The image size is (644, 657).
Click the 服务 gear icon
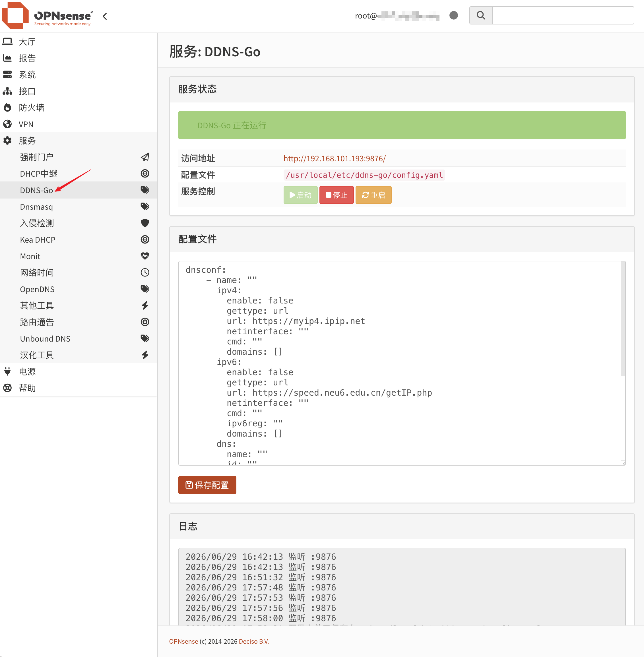(x=7, y=141)
